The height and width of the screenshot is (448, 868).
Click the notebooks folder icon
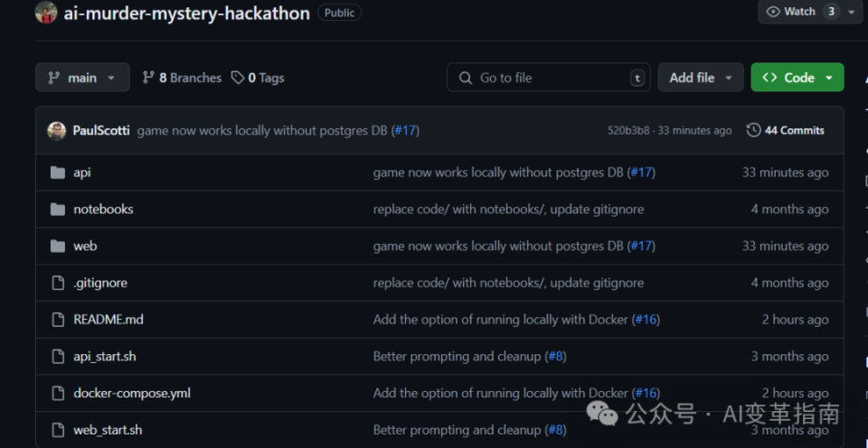pyautogui.click(x=58, y=210)
